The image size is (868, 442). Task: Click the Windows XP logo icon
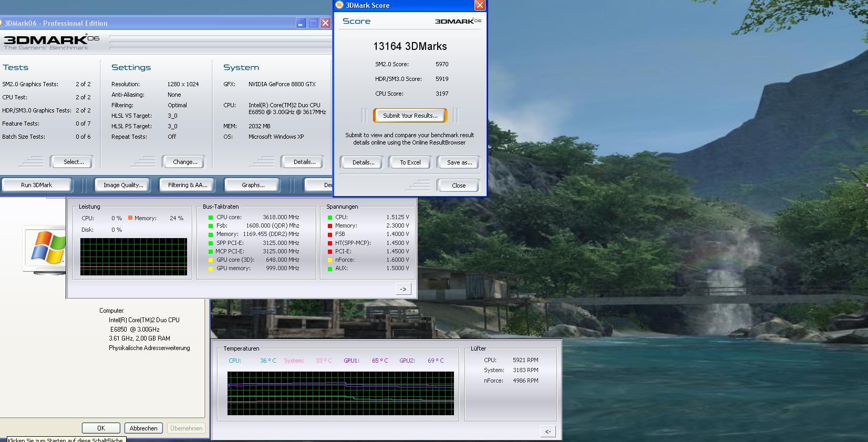(48, 247)
